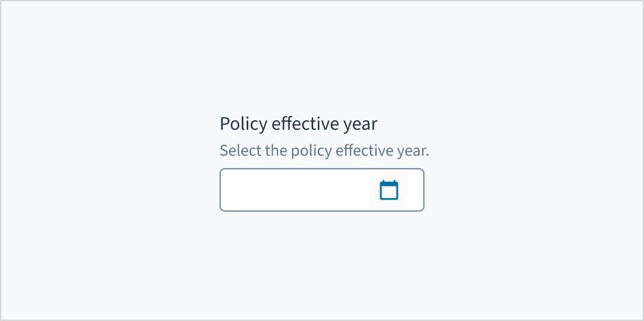The image size is (644, 321).
Task: Expand the year selection calendar
Action: click(388, 190)
